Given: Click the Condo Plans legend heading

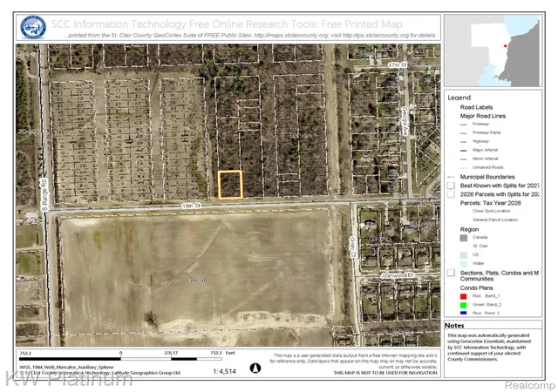Looking at the screenshot, I should pos(476,287).
